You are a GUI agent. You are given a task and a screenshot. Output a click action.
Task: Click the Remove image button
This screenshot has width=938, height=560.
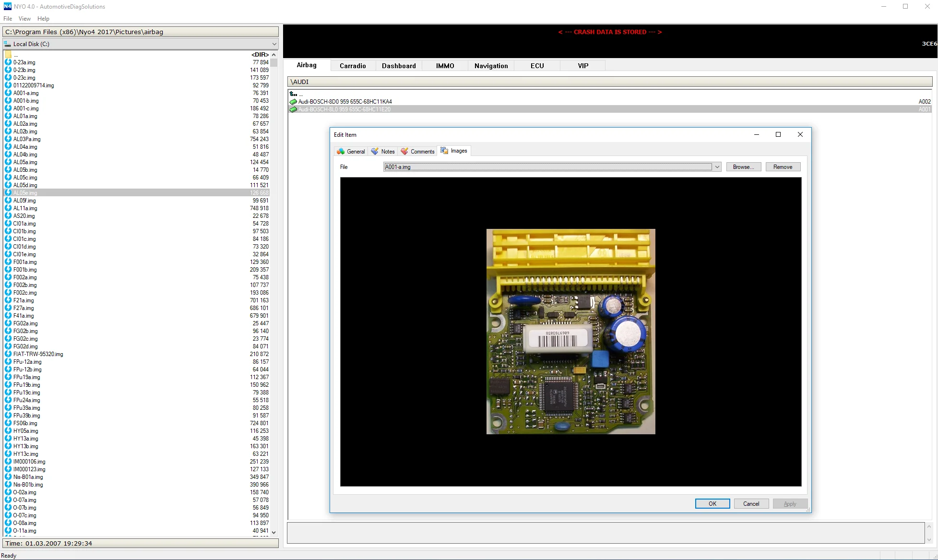[783, 167]
